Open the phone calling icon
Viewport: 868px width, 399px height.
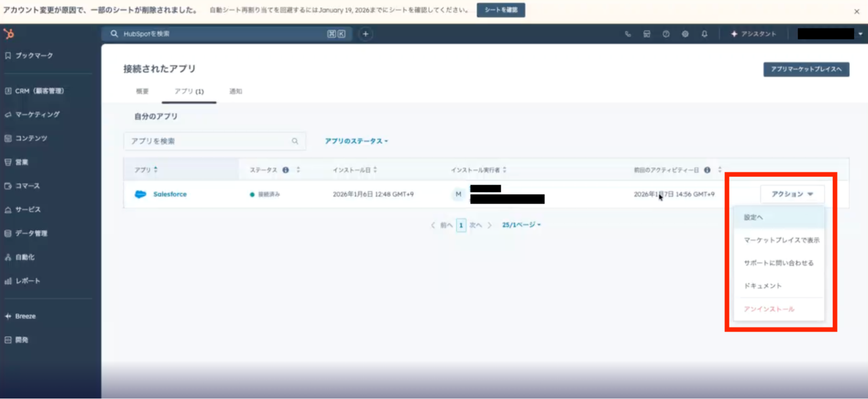(x=627, y=34)
